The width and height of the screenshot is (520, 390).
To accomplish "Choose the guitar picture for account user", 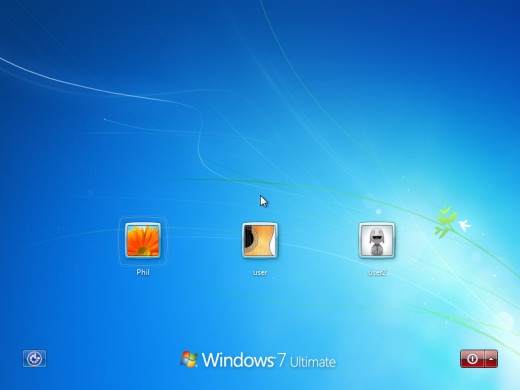I will 260,241.
